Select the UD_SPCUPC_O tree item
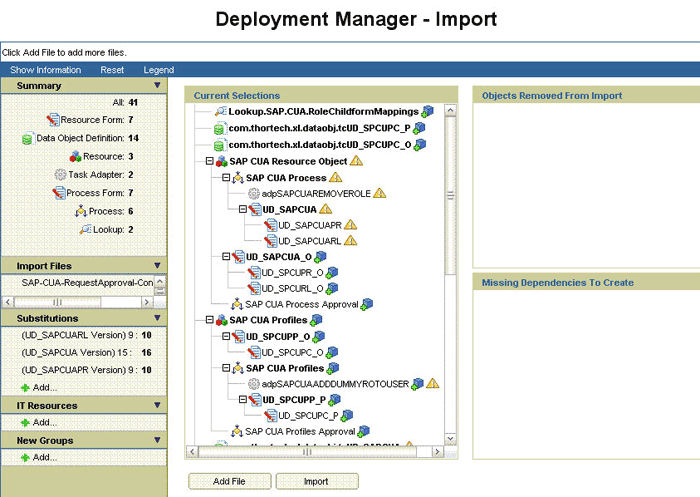 click(x=292, y=352)
